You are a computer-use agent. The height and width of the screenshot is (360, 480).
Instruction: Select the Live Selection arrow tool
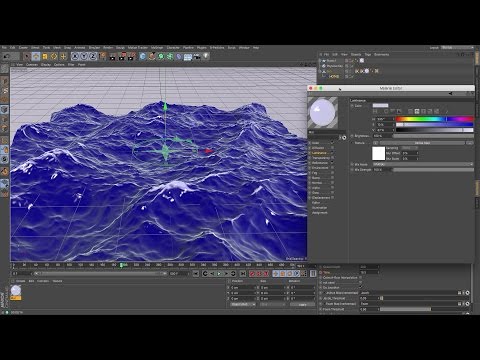coord(27,56)
